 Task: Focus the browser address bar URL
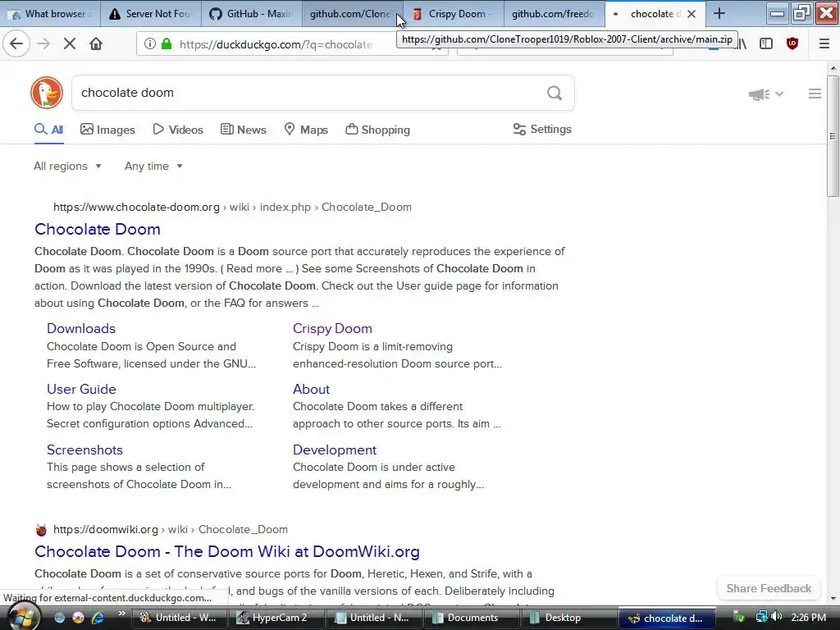pyautogui.click(x=276, y=44)
